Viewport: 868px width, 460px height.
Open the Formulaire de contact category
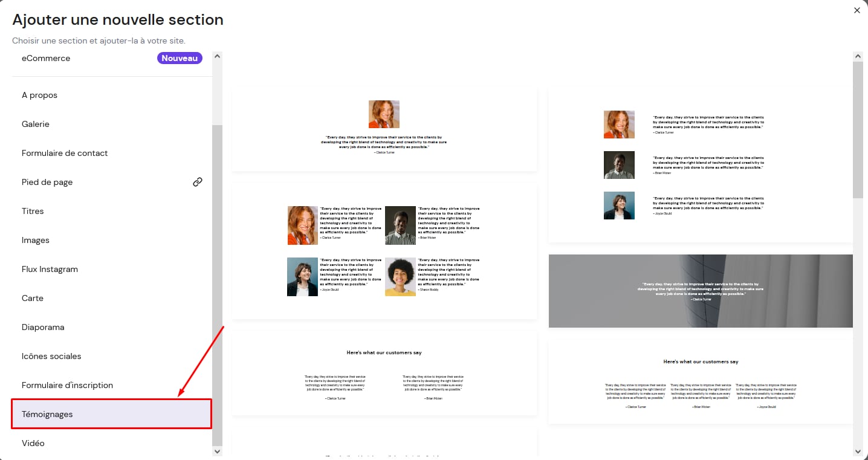tap(65, 153)
